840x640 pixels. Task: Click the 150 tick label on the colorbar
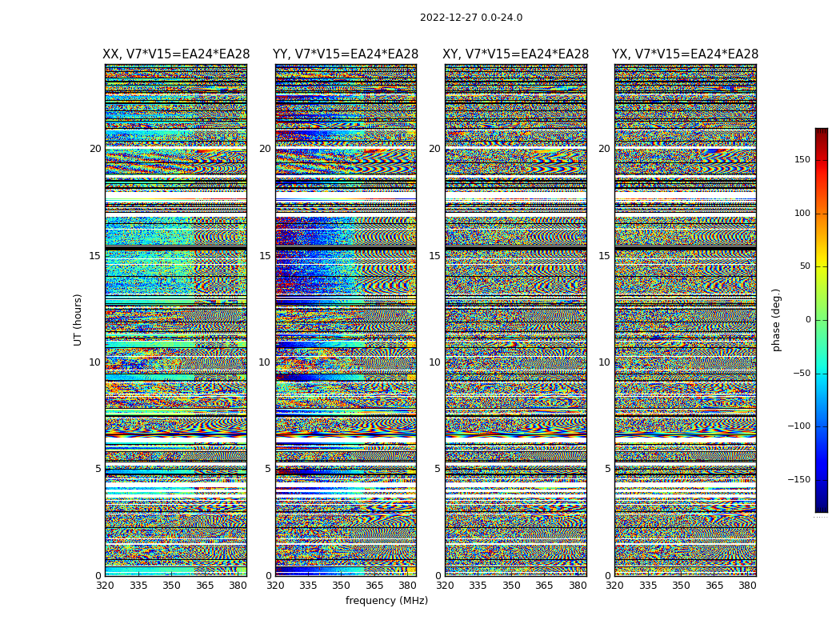[x=802, y=160]
